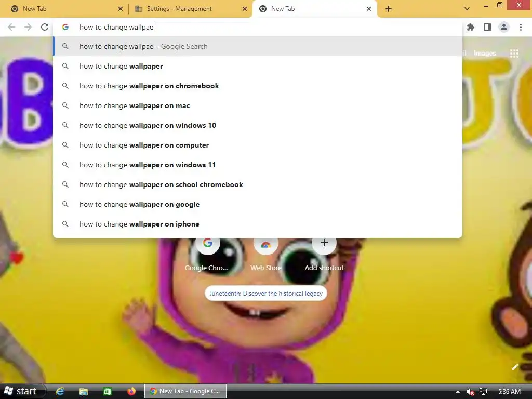Select suggestion 'wallpaper on windows 10'
The image size is (532, 399).
258,125
